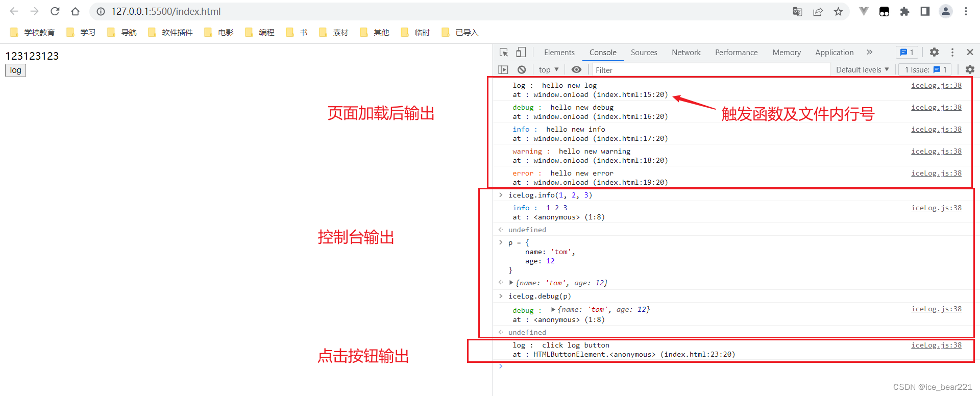980x396 pixels.
Task: Open the 电影 bookmark folder
Action: click(219, 32)
